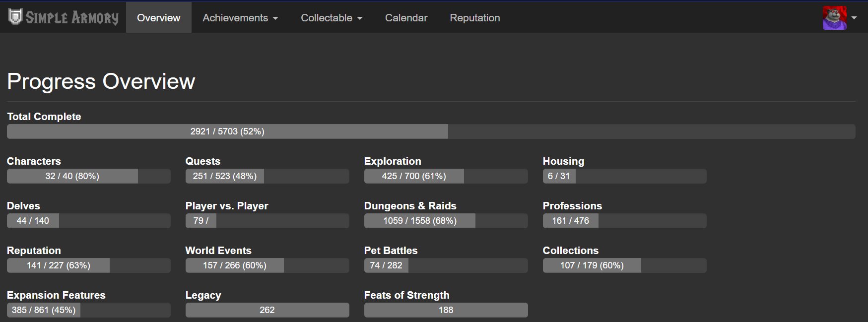868x322 pixels.
Task: Click the Quests 251 / 523 progress bar
Action: click(267, 176)
